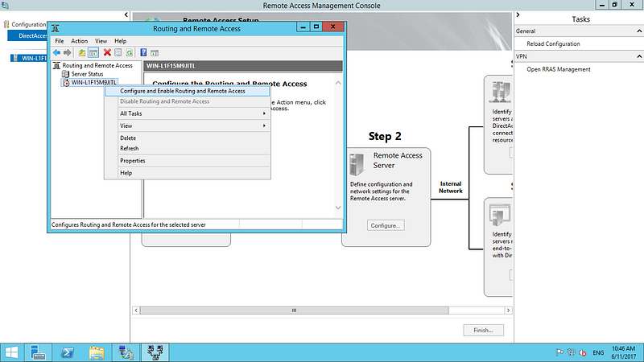Click the network tray icon
This screenshot has height=362, width=644.
pyautogui.click(x=572, y=352)
